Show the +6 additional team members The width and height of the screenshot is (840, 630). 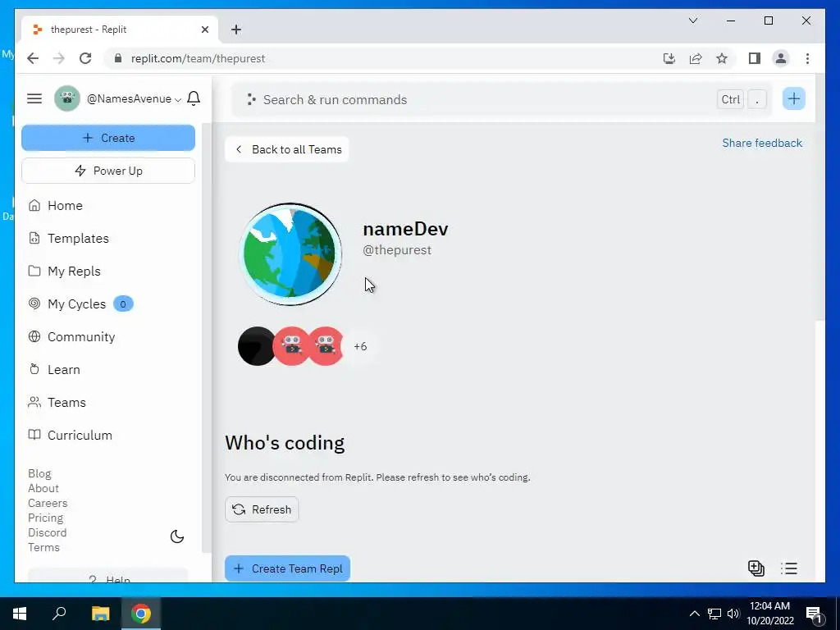[x=361, y=347]
